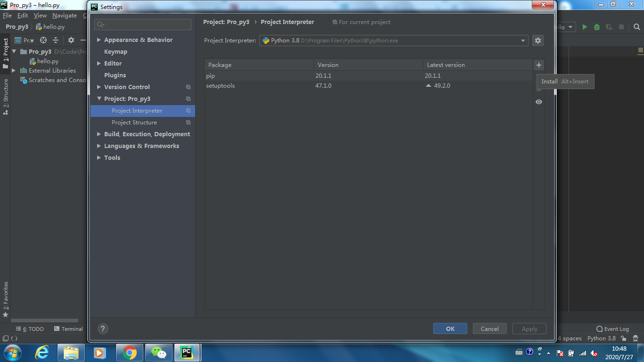Expand the Tools settings section

tap(99, 158)
